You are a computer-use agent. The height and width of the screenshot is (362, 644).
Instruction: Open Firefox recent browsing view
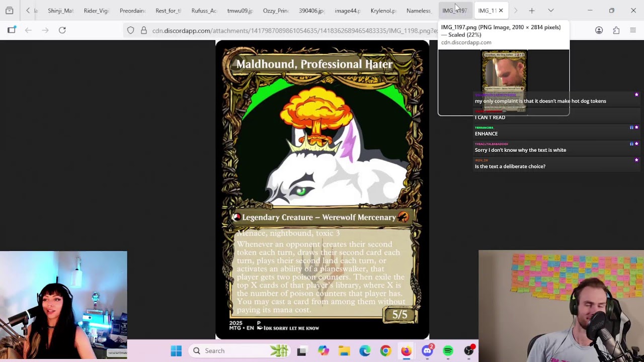click(10, 11)
